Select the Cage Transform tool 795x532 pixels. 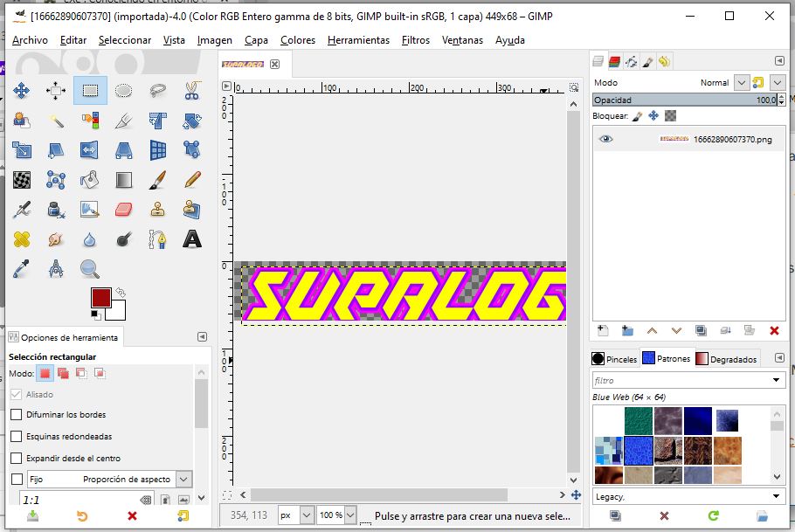pyautogui.click(x=56, y=180)
